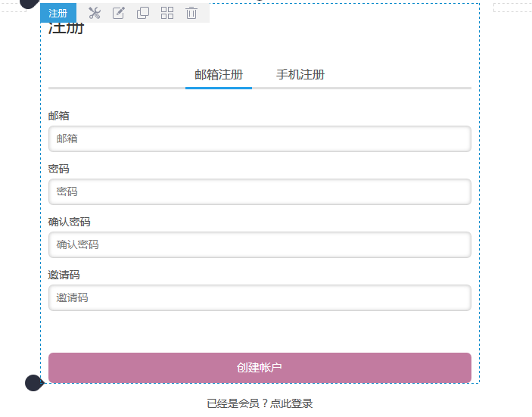Click into the 邀请码 input field
This screenshot has width=532, height=417.
(260, 297)
